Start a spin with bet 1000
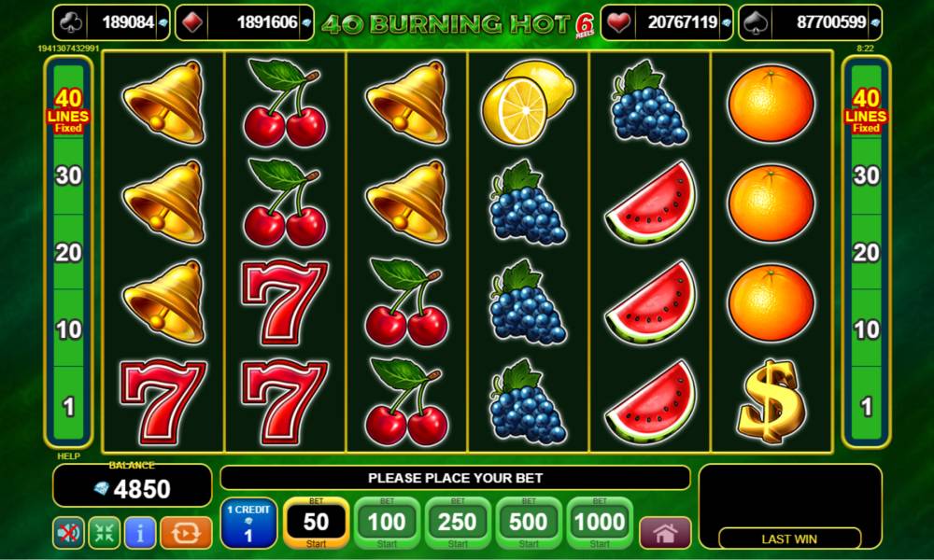This screenshot has width=934, height=560. 600,523
